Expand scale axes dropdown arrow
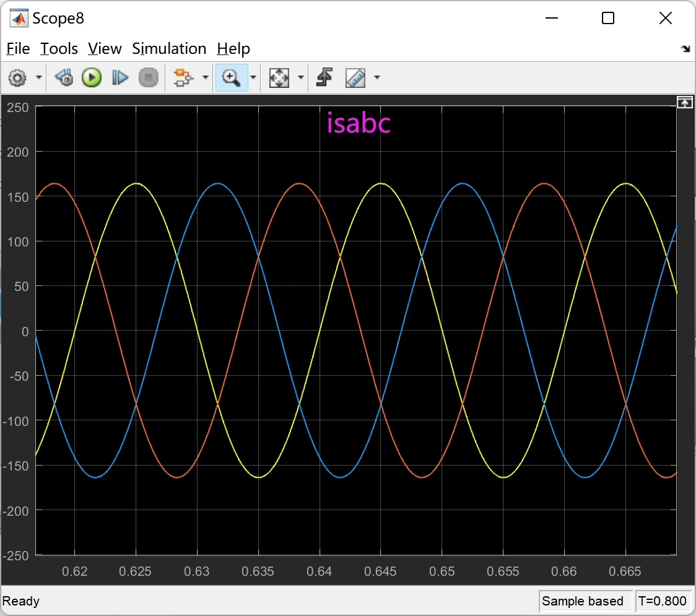Screen dimensions: 696x616 coord(301,77)
